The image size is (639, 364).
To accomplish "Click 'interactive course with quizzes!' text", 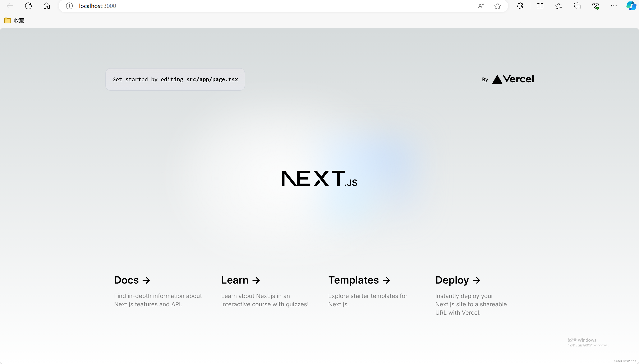I will (x=265, y=304).
